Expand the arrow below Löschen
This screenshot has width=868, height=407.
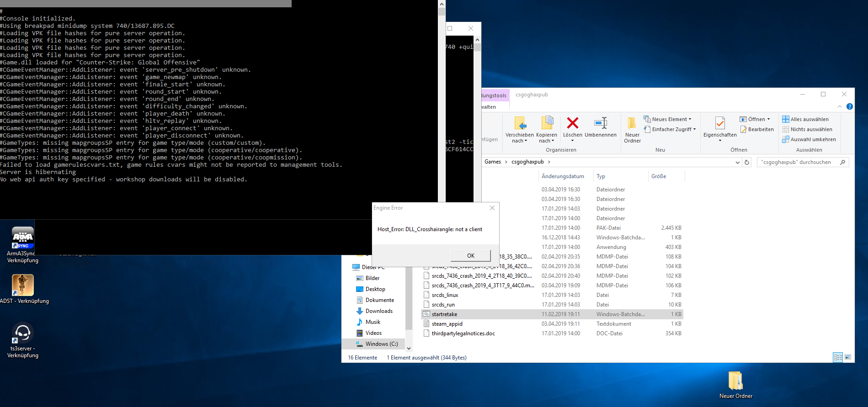pos(572,141)
